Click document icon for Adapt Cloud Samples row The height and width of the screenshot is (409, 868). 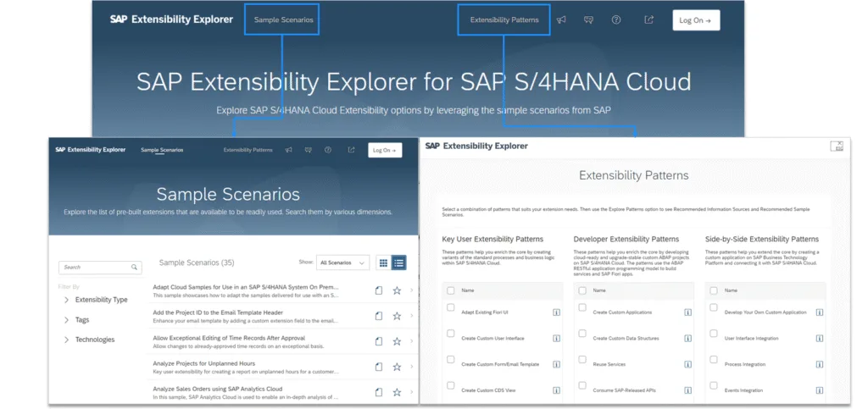[x=379, y=290]
